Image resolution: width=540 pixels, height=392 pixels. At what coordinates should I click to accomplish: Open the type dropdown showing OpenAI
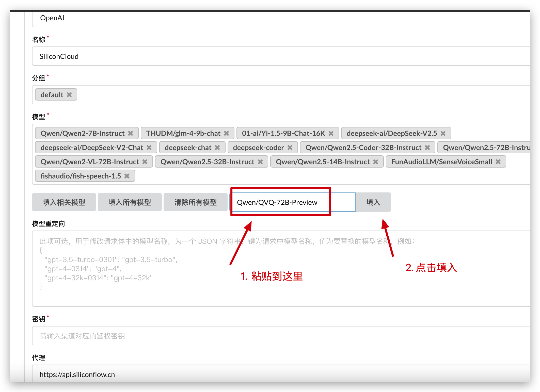click(279, 18)
